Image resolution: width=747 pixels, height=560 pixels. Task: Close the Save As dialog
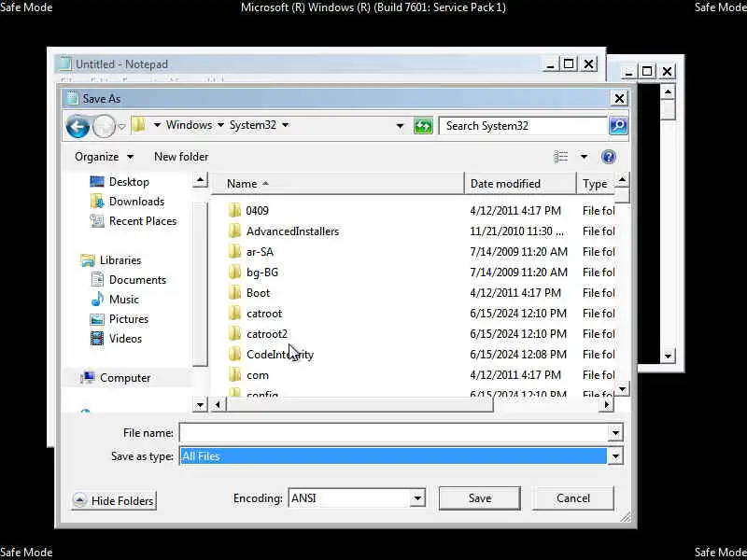point(619,99)
